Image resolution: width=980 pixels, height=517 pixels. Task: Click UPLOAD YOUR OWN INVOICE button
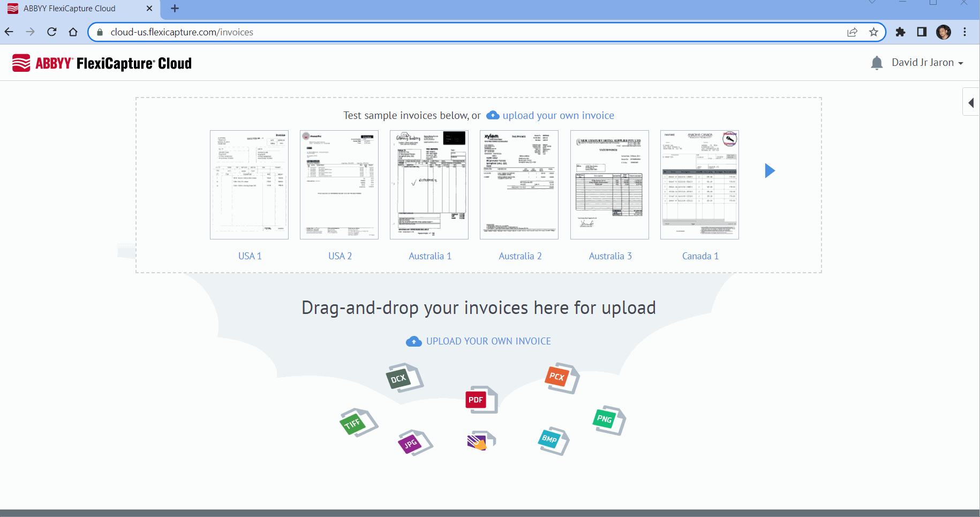coord(488,341)
